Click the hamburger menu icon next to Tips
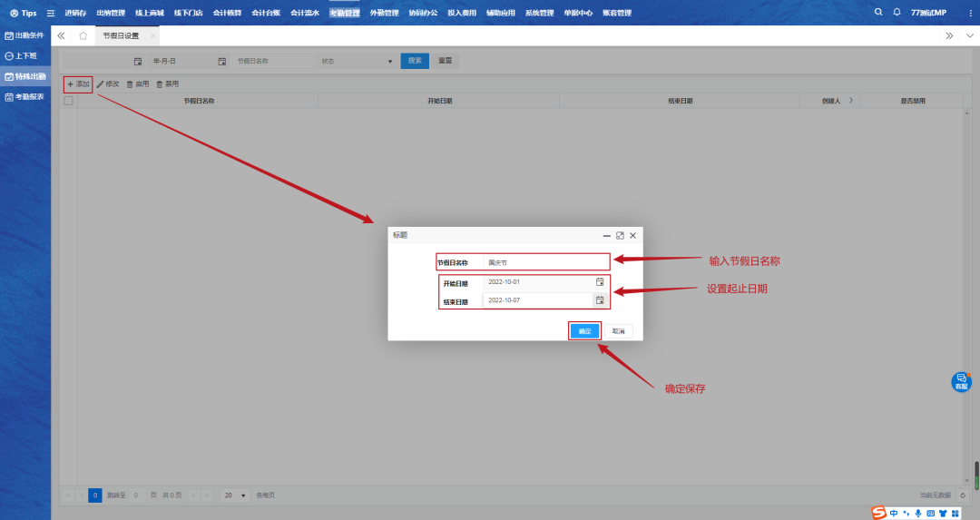 tap(51, 13)
